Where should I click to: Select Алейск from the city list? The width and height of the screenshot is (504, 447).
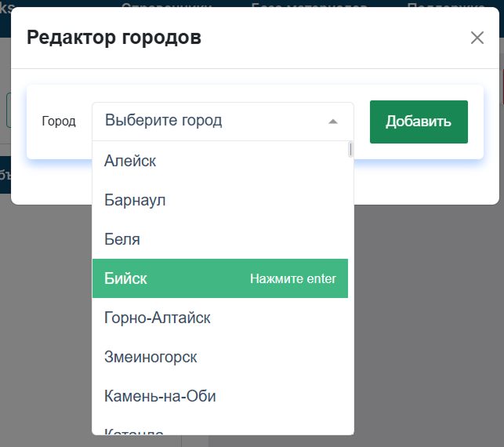pos(219,161)
